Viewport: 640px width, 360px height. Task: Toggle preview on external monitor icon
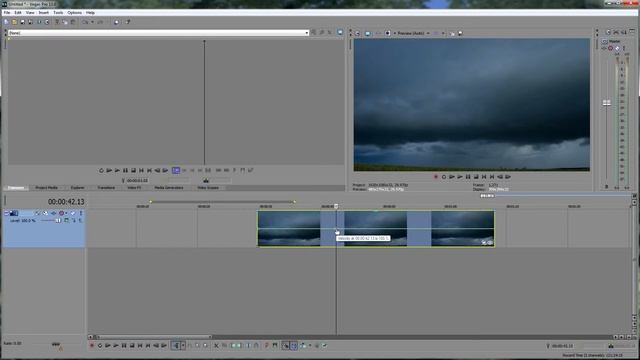click(367, 33)
